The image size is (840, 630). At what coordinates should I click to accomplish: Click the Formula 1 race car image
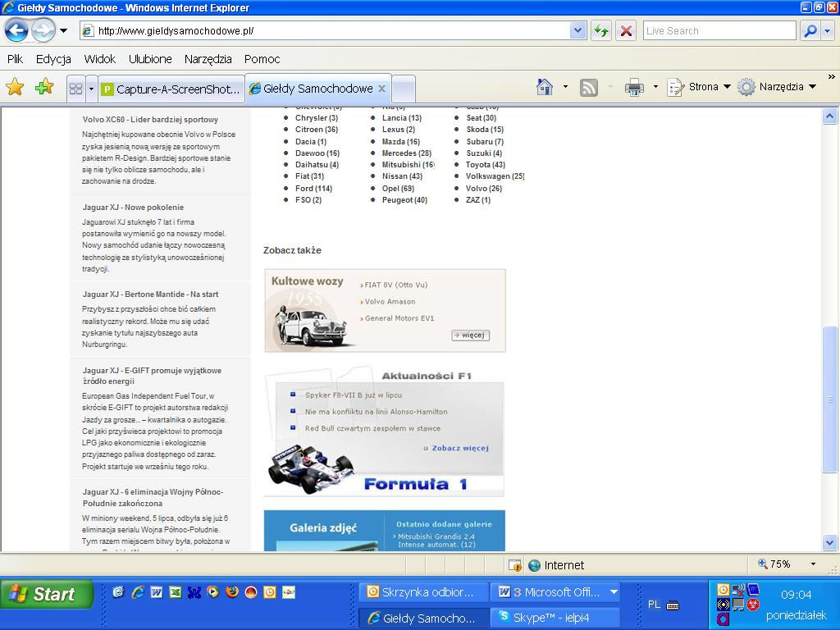tap(309, 468)
